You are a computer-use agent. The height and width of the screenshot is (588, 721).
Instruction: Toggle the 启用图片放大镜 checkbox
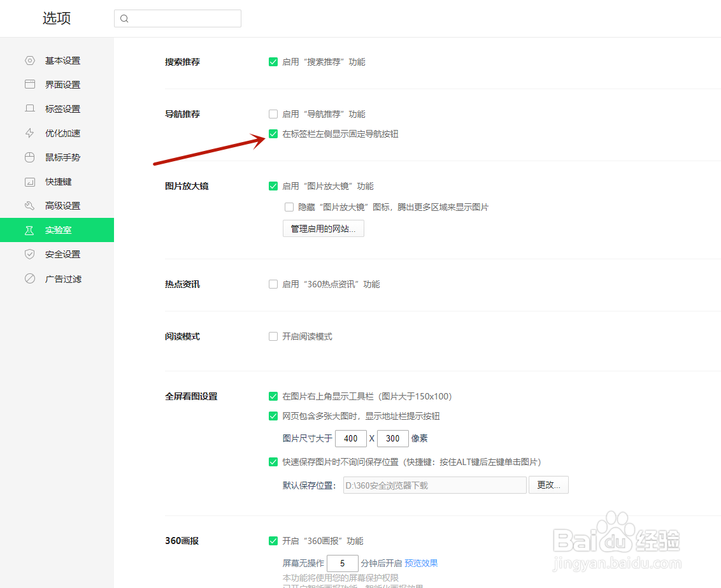pyautogui.click(x=273, y=186)
